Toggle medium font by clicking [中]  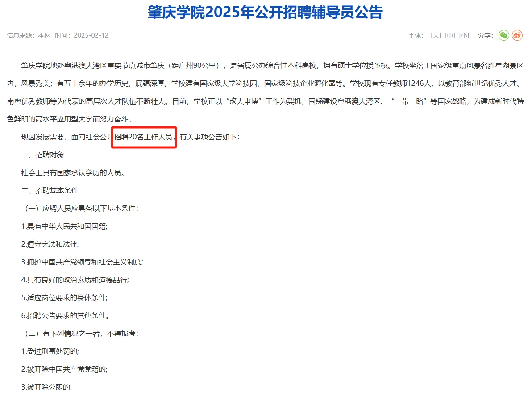point(449,35)
